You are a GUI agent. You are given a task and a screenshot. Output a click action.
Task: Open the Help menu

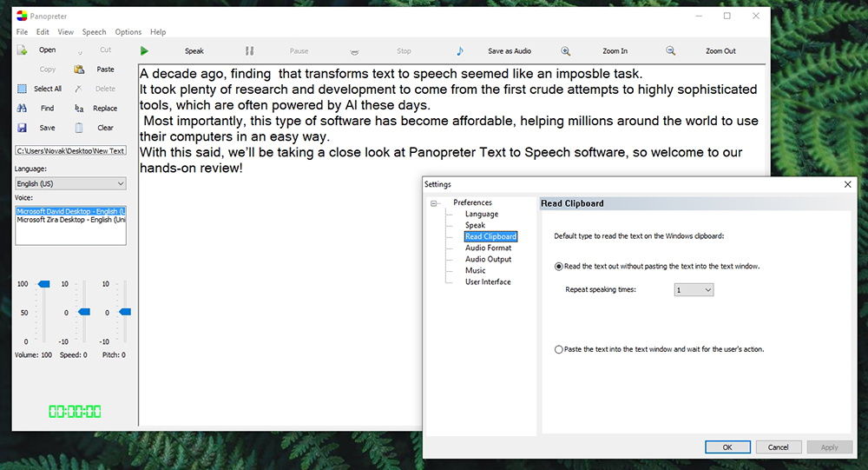(x=158, y=32)
